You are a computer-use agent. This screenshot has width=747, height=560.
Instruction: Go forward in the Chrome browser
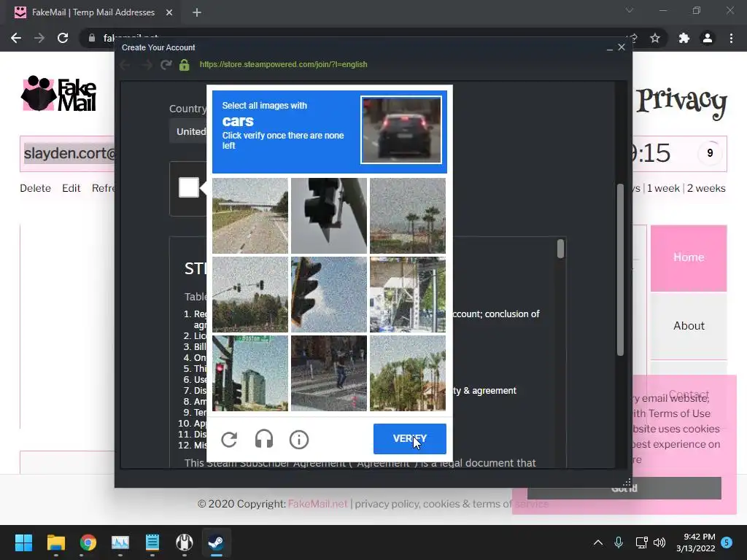point(39,38)
